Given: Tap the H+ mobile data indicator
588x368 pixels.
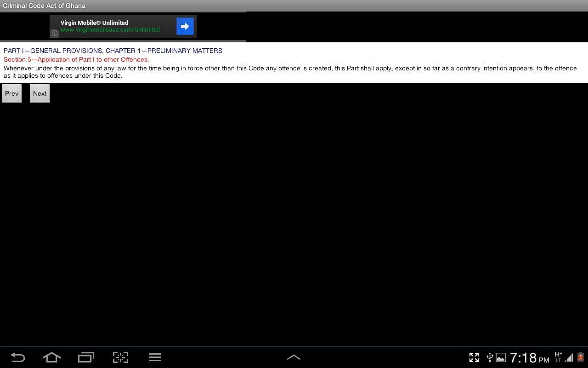Looking at the screenshot, I should point(558,357).
